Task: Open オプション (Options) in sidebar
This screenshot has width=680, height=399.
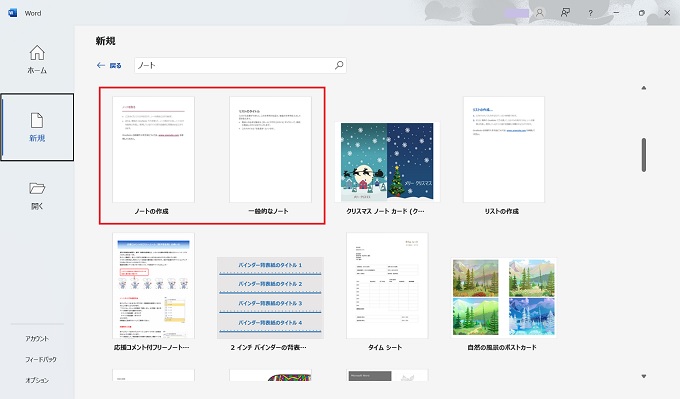Action: pos(37,380)
